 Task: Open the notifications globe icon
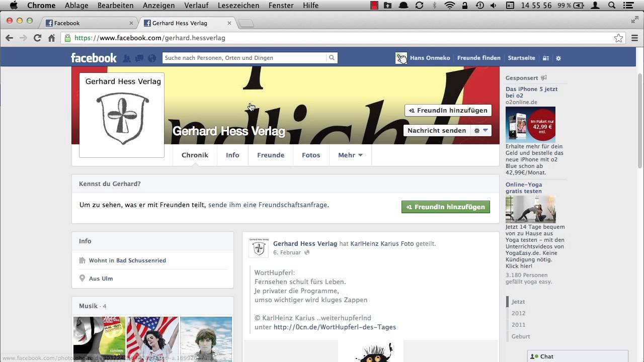coord(152,58)
